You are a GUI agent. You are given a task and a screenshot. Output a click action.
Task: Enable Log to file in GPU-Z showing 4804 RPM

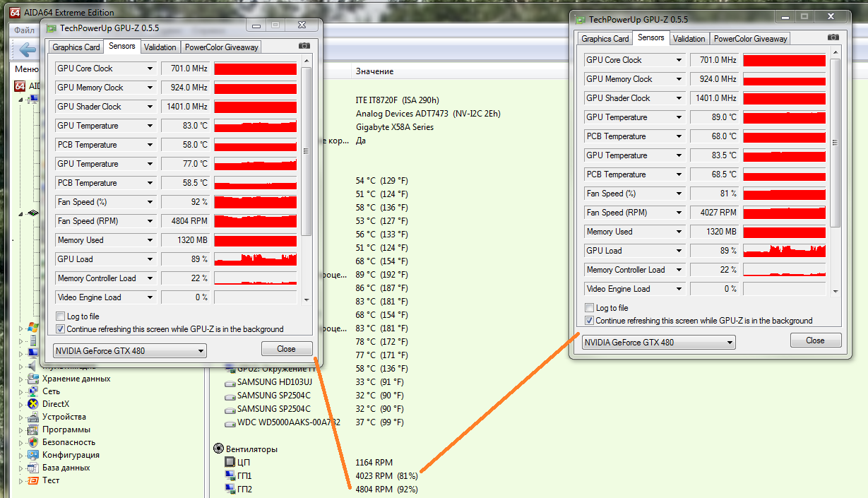(60, 316)
